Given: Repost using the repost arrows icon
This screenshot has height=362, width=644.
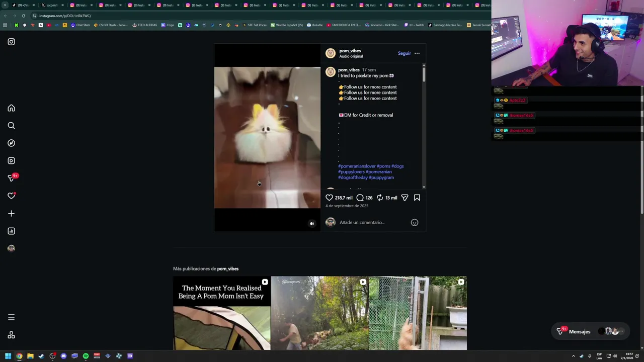Looking at the screenshot, I should [380, 198].
